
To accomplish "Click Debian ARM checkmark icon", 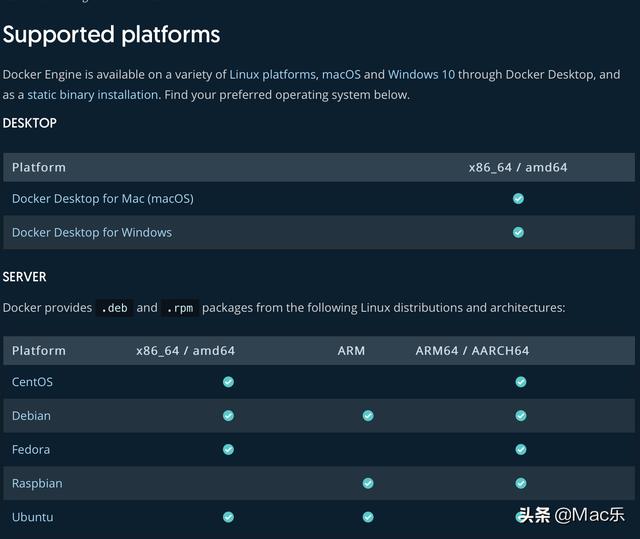I will pos(368,416).
